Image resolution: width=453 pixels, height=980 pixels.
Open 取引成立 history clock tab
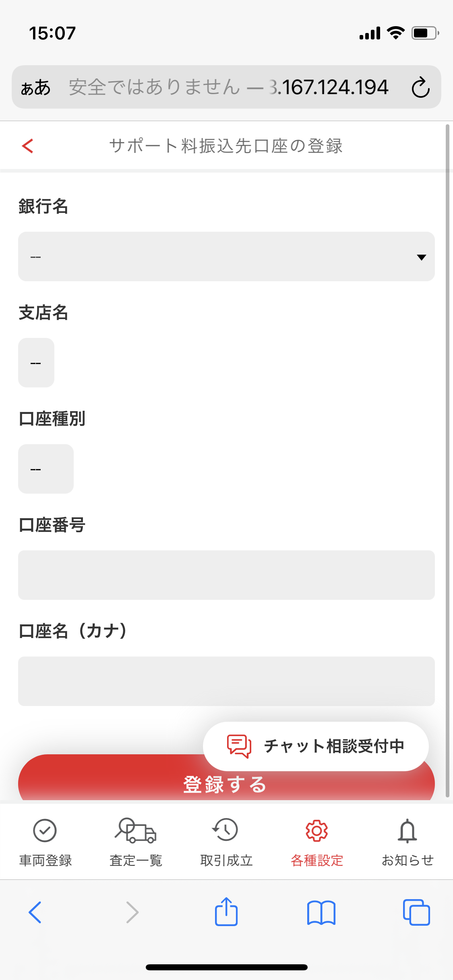[x=226, y=842]
